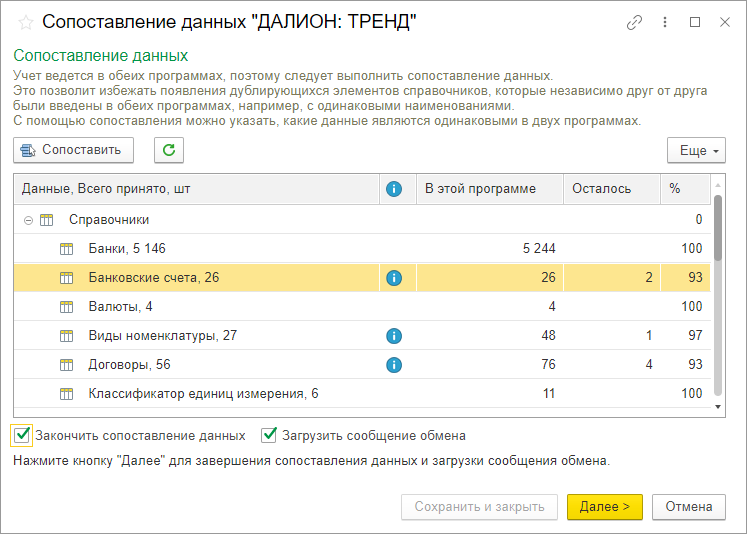
Task: Select the Справочники group row
Action: point(362,220)
